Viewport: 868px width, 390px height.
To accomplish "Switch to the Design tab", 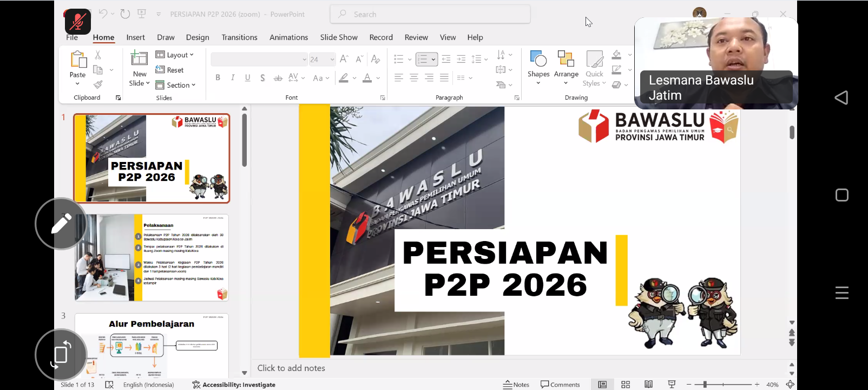I will click(x=198, y=37).
